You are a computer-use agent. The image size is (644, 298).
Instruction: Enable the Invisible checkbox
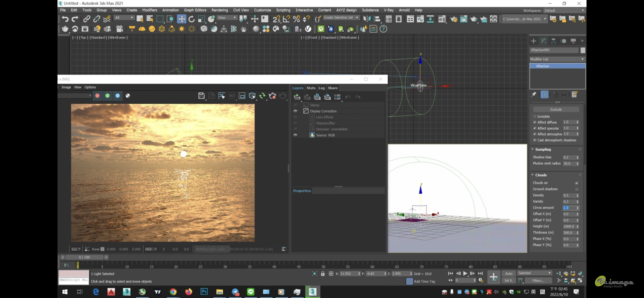tap(535, 116)
